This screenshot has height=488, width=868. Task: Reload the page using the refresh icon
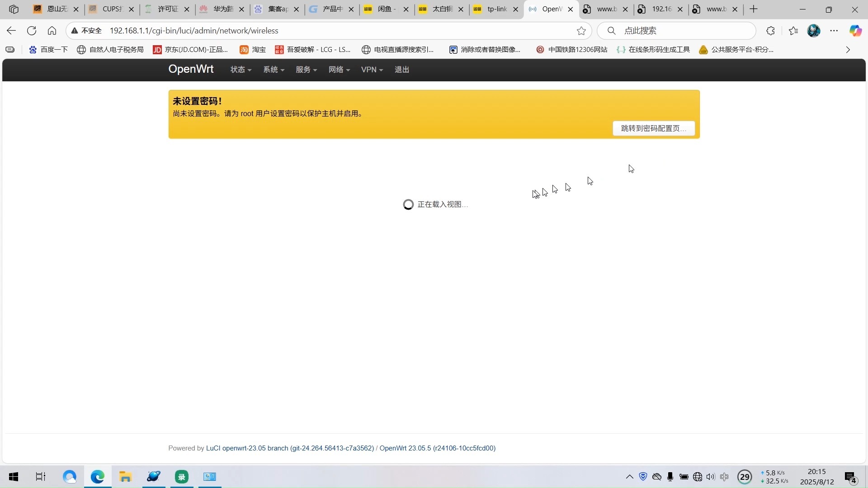[31, 30]
